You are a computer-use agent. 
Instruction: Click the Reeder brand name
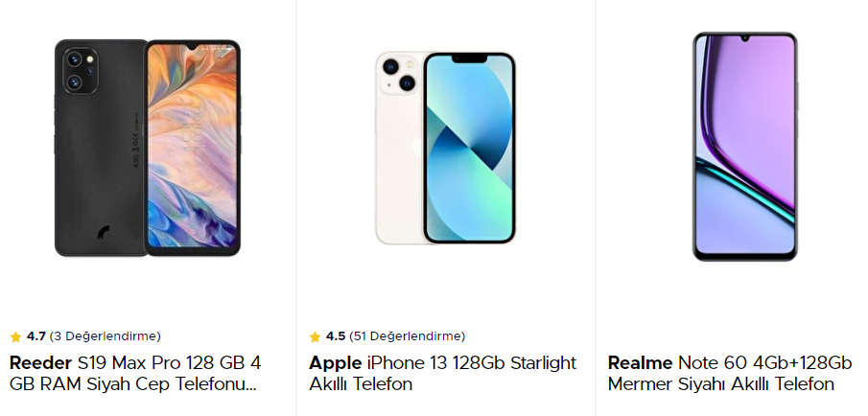pyautogui.click(x=41, y=363)
